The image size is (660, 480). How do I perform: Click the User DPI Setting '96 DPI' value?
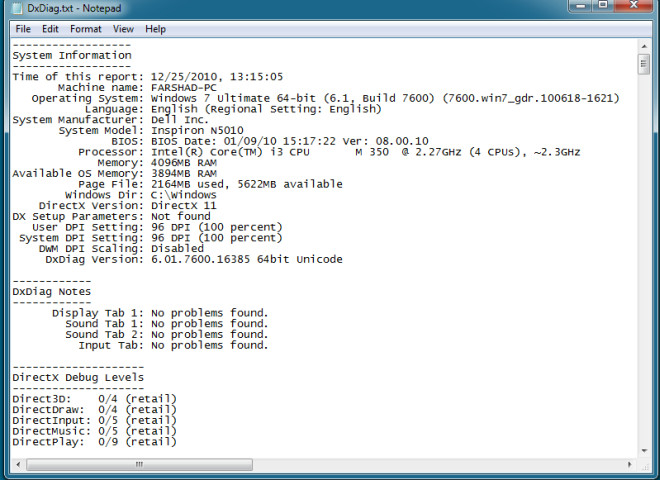(x=170, y=227)
